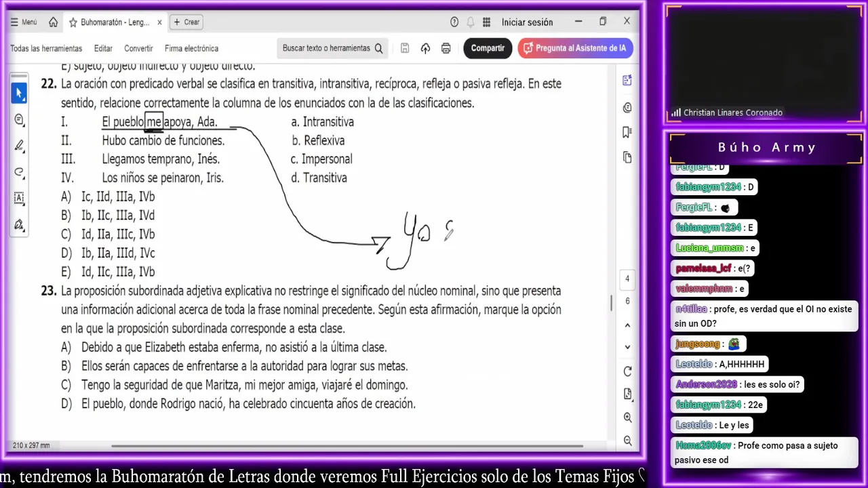This screenshot has width=868, height=488.
Task: Click the Compartir button
Action: pos(488,48)
